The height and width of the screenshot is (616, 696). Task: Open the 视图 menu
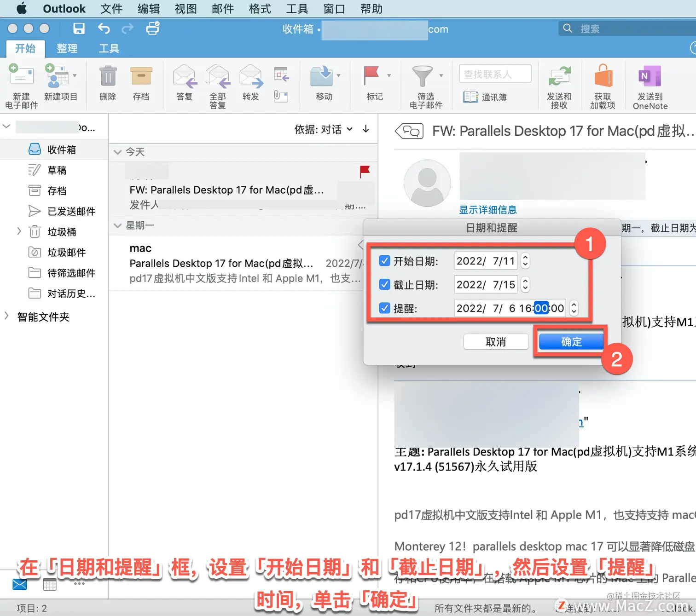coord(186,9)
